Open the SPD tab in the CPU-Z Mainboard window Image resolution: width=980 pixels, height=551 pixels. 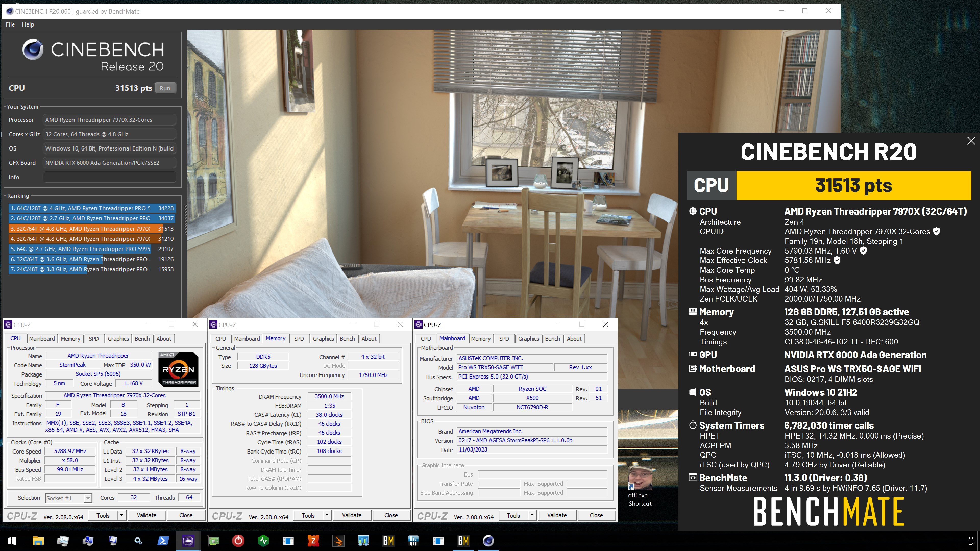pos(504,339)
